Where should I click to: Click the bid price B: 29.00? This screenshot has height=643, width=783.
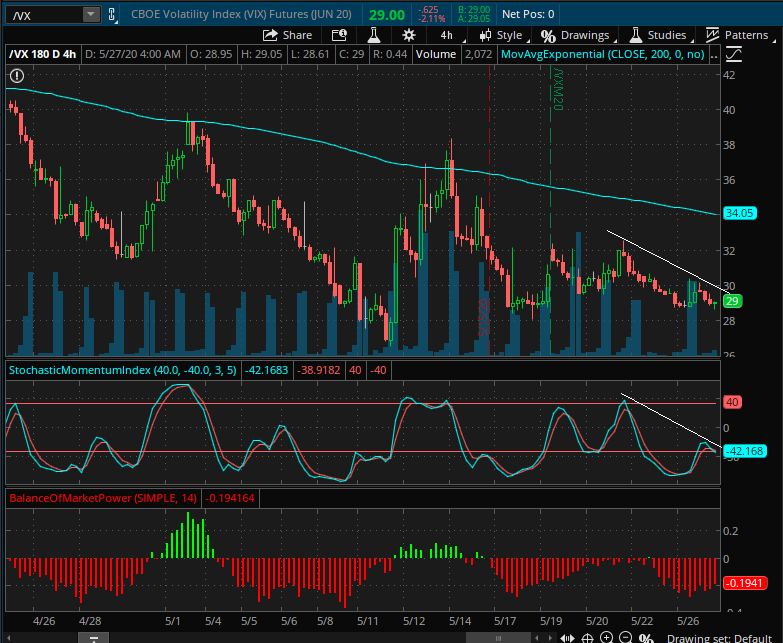[x=474, y=9]
